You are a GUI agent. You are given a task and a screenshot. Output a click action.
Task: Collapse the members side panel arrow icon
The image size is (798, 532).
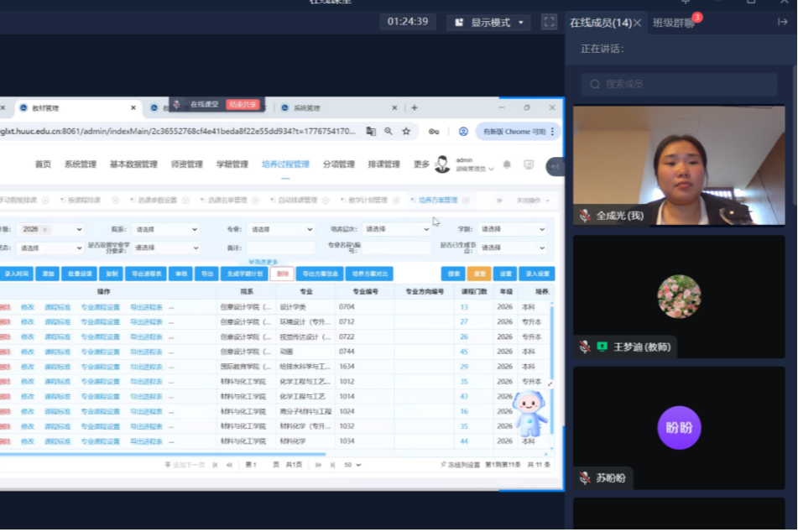pos(782,23)
